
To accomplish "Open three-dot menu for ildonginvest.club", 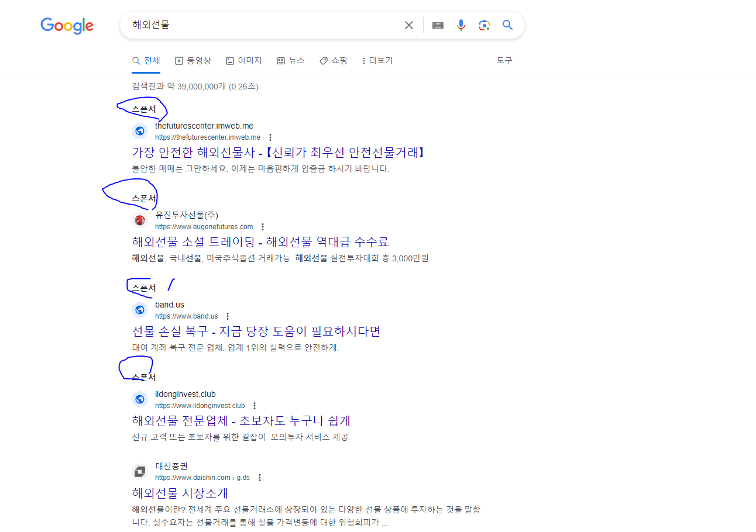I will 255,406.
